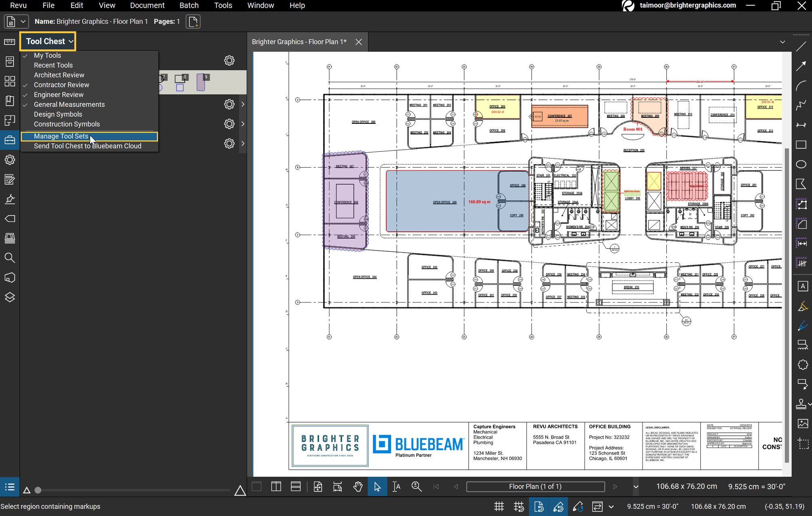Screen dimensions: 812x516
Task: Click Send Tool Chest to Bluebeam Cloud
Action: tap(88, 146)
